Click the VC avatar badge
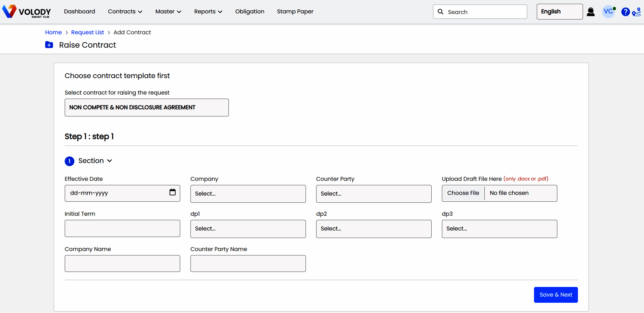The height and width of the screenshot is (313, 644). (x=608, y=12)
